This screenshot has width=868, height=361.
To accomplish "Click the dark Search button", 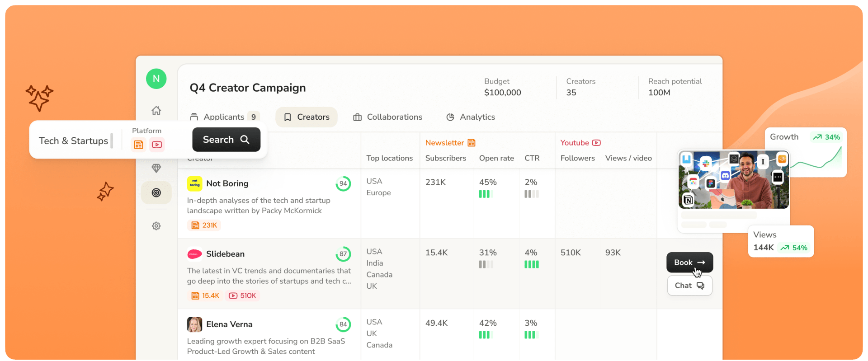I will (x=226, y=140).
